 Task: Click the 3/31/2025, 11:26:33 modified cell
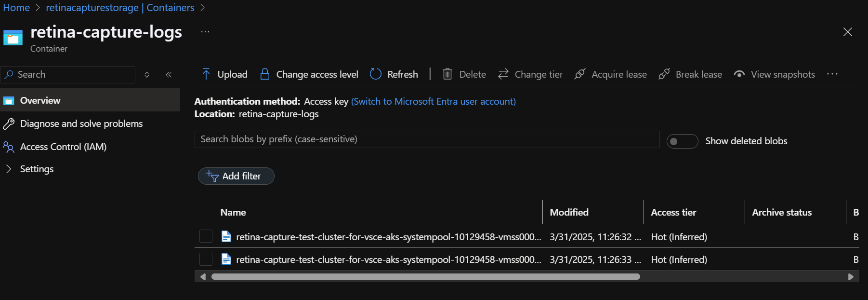coord(595,259)
